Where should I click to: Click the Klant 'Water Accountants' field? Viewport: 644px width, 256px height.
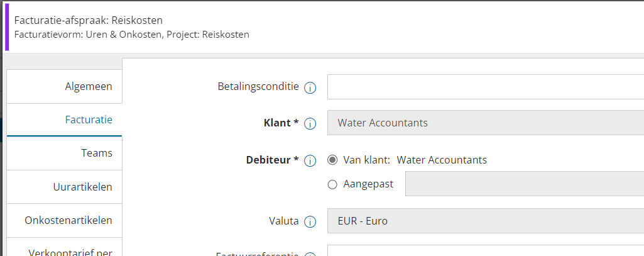coord(486,123)
